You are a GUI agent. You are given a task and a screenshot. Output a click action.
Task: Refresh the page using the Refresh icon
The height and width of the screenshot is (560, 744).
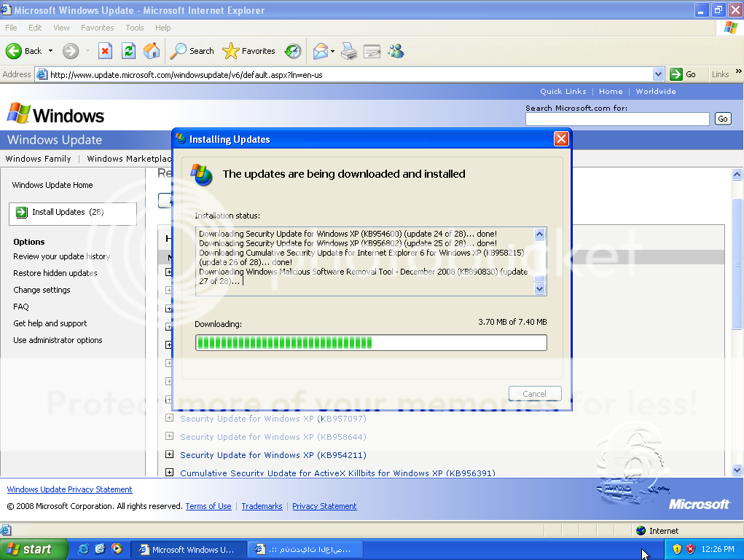[128, 51]
